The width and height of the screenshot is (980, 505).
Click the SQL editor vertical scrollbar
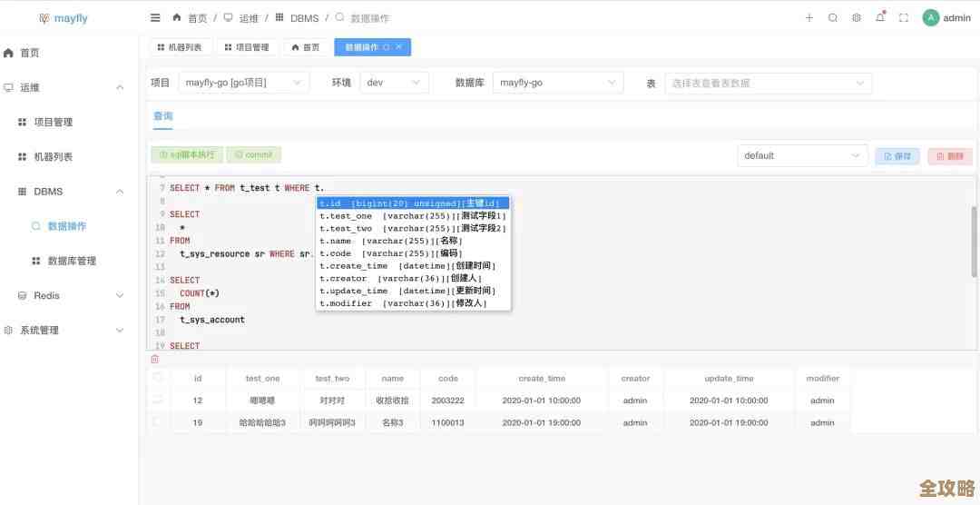[x=975, y=242]
